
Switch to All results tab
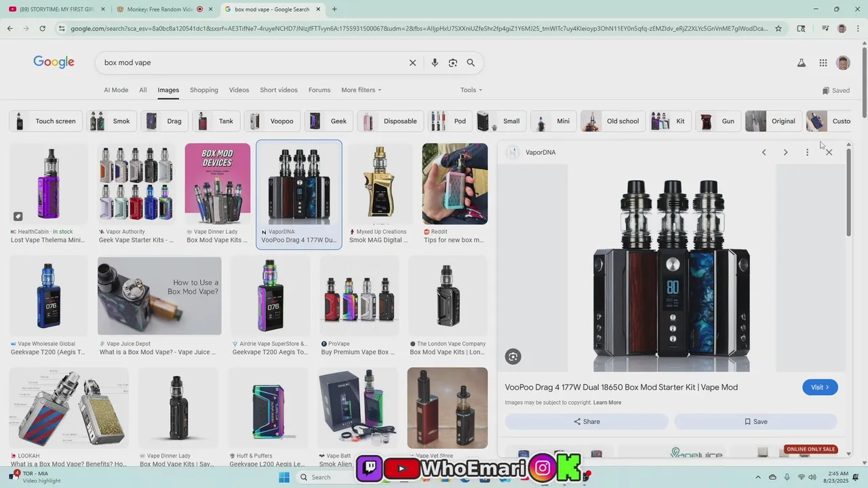click(x=143, y=90)
